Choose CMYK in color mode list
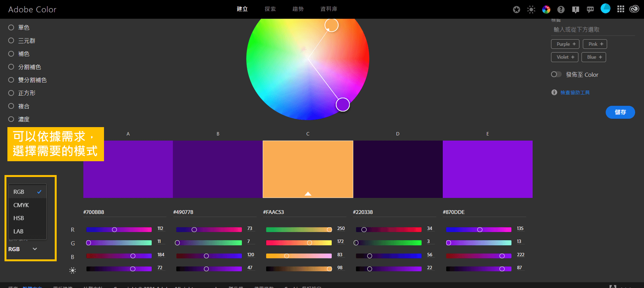 (27, 205)
